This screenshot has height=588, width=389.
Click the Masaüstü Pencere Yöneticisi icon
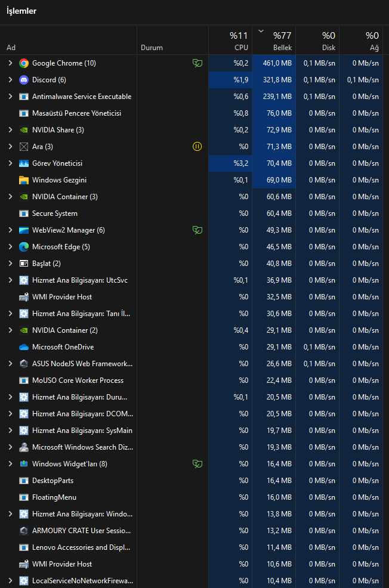(x=24, y=113)
